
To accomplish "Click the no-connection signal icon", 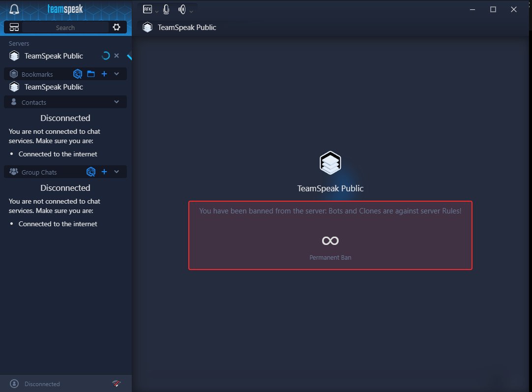I will click(117, 384).
